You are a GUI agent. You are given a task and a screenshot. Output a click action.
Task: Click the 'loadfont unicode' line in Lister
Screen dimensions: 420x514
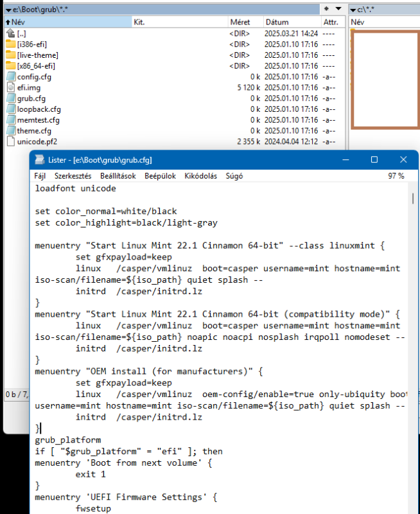tap(75, 188)
